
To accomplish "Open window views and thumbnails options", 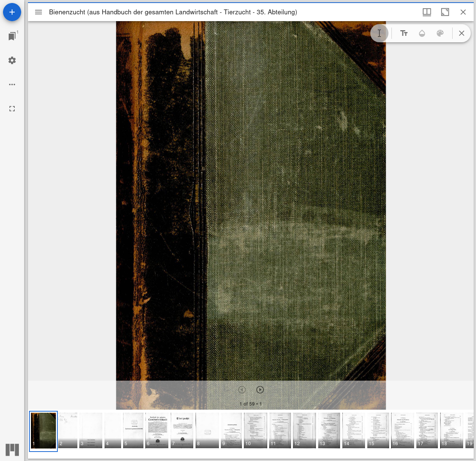I will (x=427, y=12).
